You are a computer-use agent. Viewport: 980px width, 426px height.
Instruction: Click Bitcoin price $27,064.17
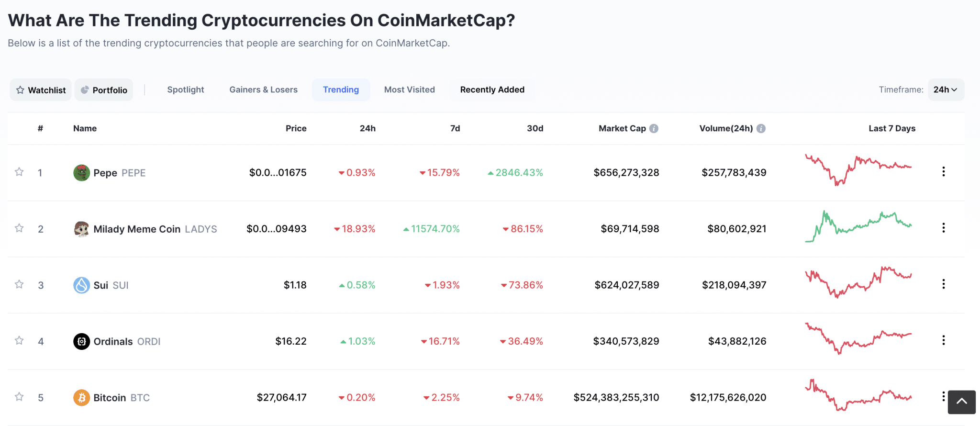[x=282, y=397]
